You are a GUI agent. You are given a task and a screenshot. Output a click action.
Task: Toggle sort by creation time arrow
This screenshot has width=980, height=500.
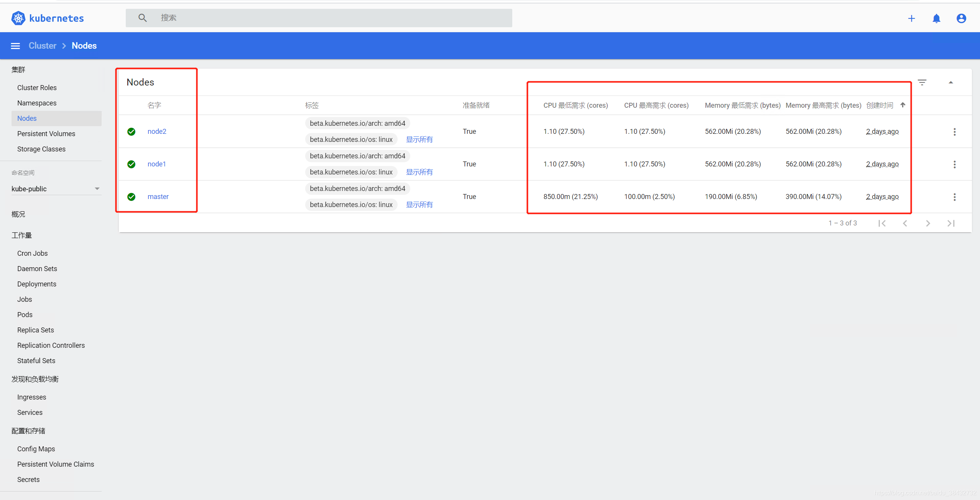[x=903, y=105]
